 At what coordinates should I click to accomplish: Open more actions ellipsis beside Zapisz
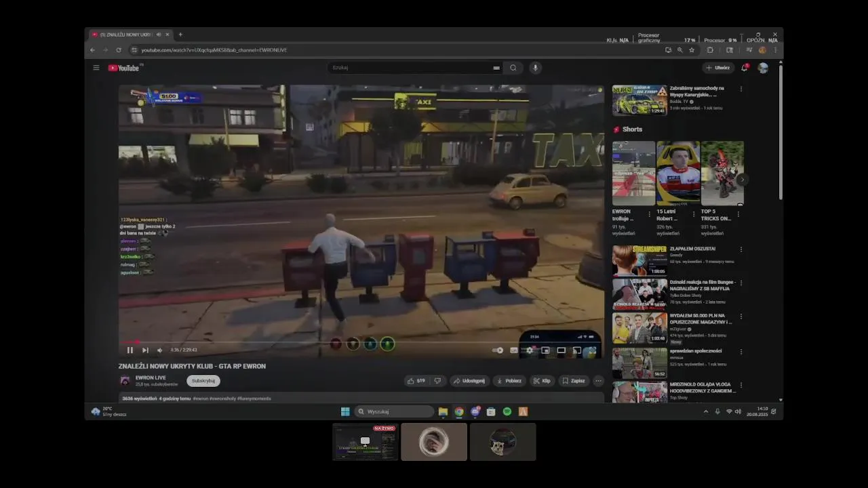pyautogui.click(x=598, y=381)
